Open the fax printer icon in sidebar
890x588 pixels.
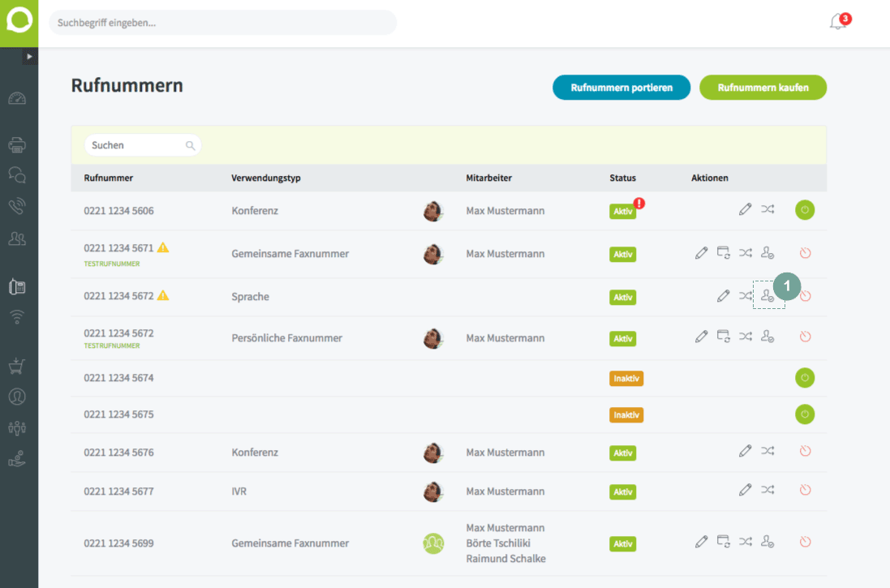point(17,144)
